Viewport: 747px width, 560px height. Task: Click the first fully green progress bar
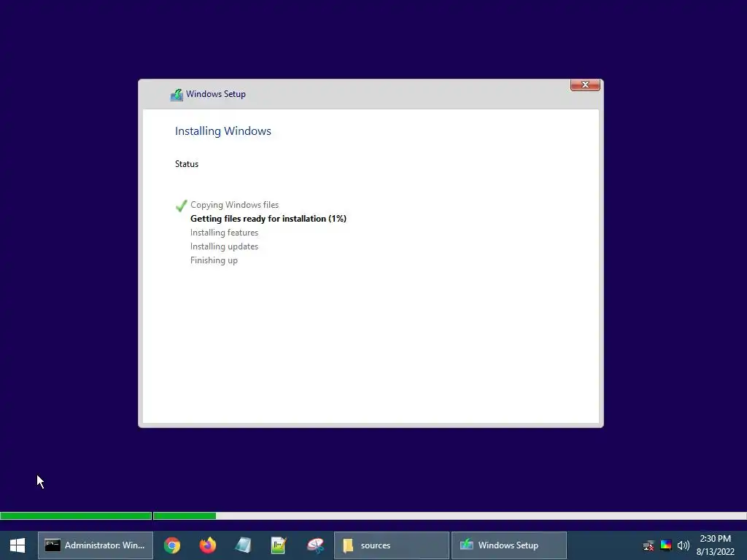tap(76, 516)
